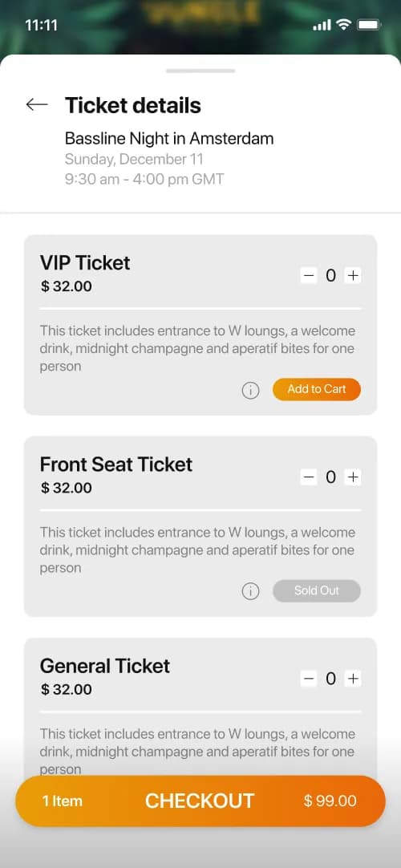Increase VIP Ticket quantity with plus
This screenshot has height=868, width=401.
(352, 275)
